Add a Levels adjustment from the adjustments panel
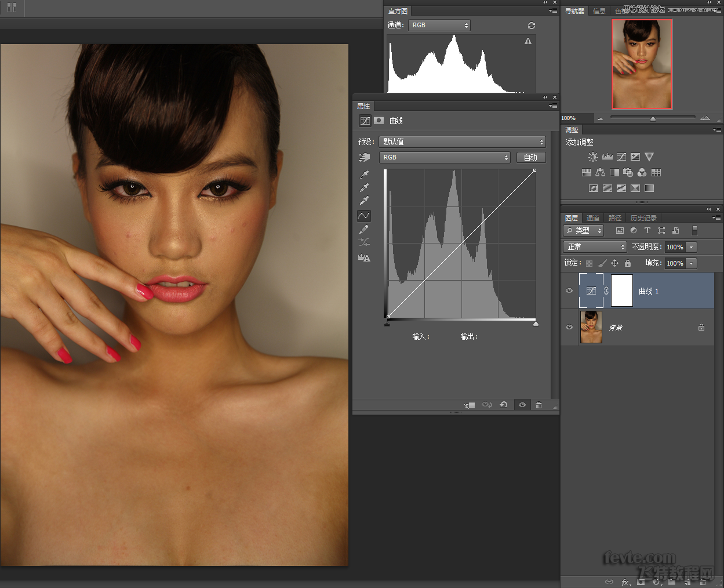 tap(606, 157)
